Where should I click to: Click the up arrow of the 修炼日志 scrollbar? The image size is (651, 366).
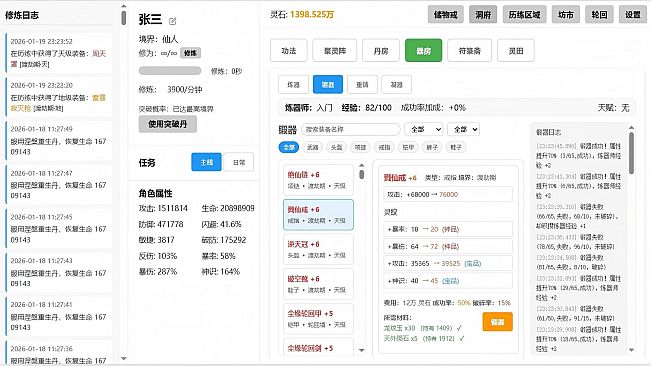click(123, 6)
